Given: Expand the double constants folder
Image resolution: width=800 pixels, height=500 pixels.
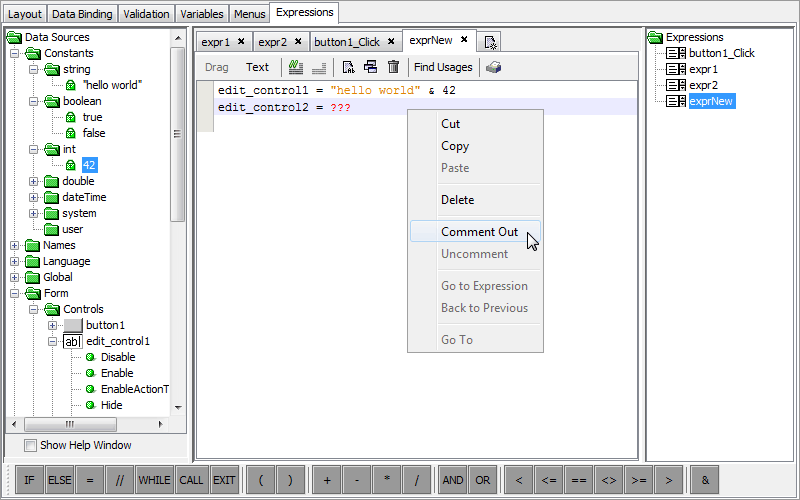Looking at the screenshot, I should point(34,181).
